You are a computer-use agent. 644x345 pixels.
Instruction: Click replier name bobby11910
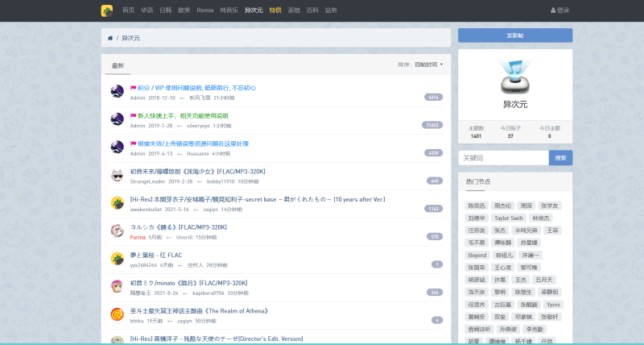click(221, 181)
